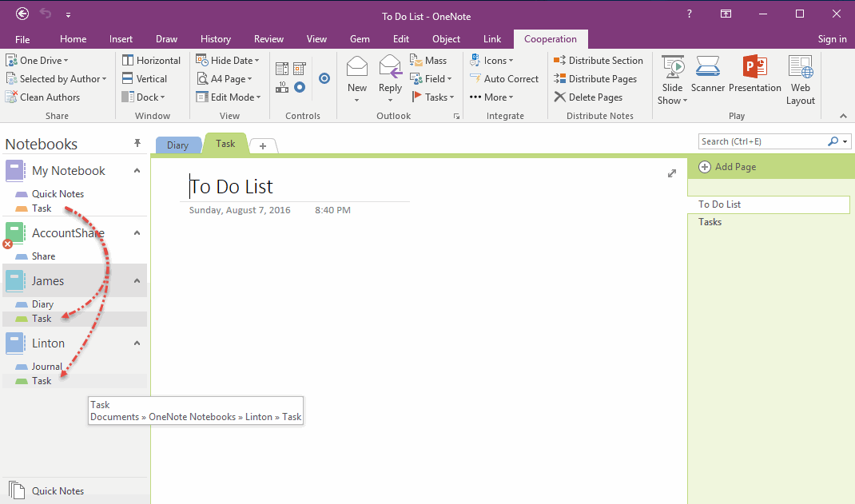This screenshot has height=504, width=855.
Task: Click the Mass mail button
Action: point(428,61)
